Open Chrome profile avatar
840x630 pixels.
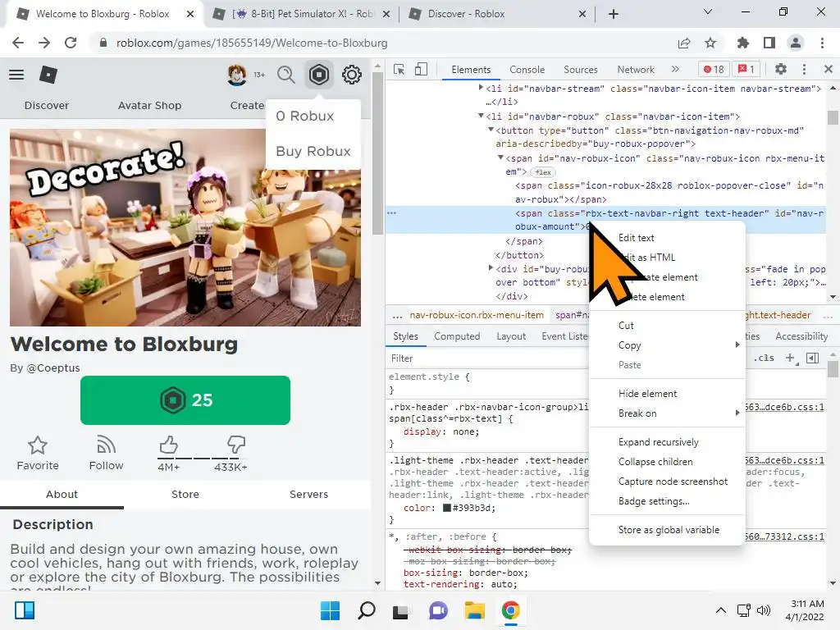pyautogui.click(x=796, y=43)
